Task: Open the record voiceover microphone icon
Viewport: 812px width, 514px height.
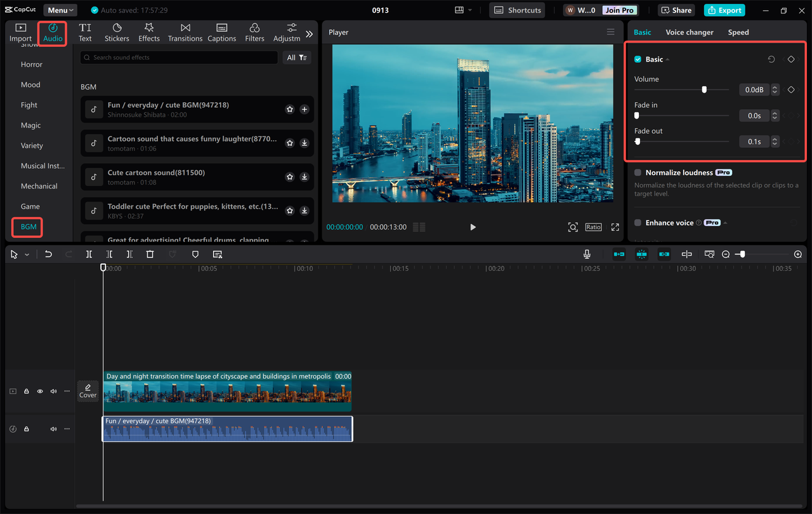Action: pyautogui.click(x=587, y=254)
